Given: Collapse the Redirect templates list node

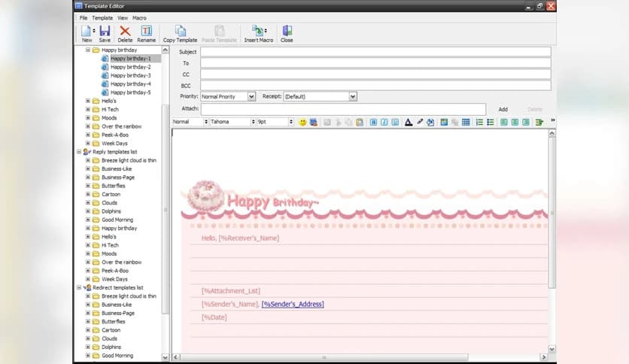Looking at the screenshot, I should coord(79,287).
